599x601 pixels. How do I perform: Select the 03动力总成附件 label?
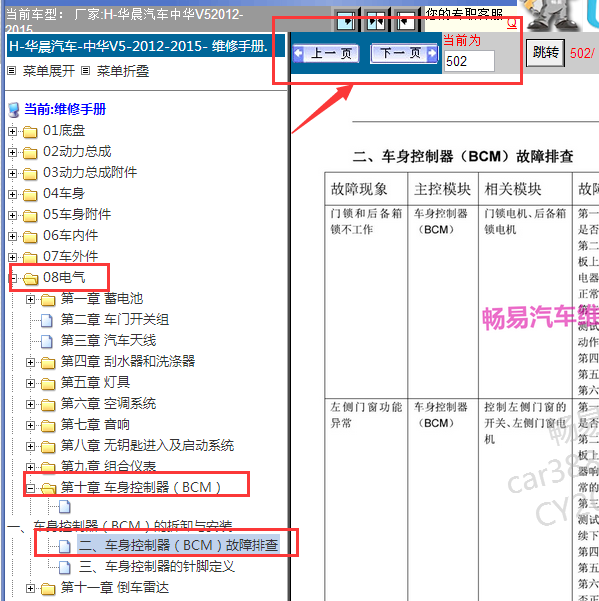(x=90, y=172)
